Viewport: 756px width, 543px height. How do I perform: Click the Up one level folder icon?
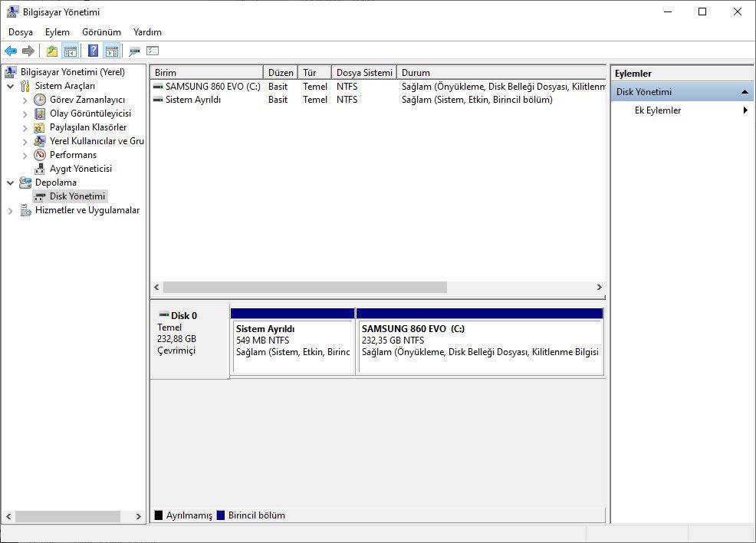click(52, 51)
